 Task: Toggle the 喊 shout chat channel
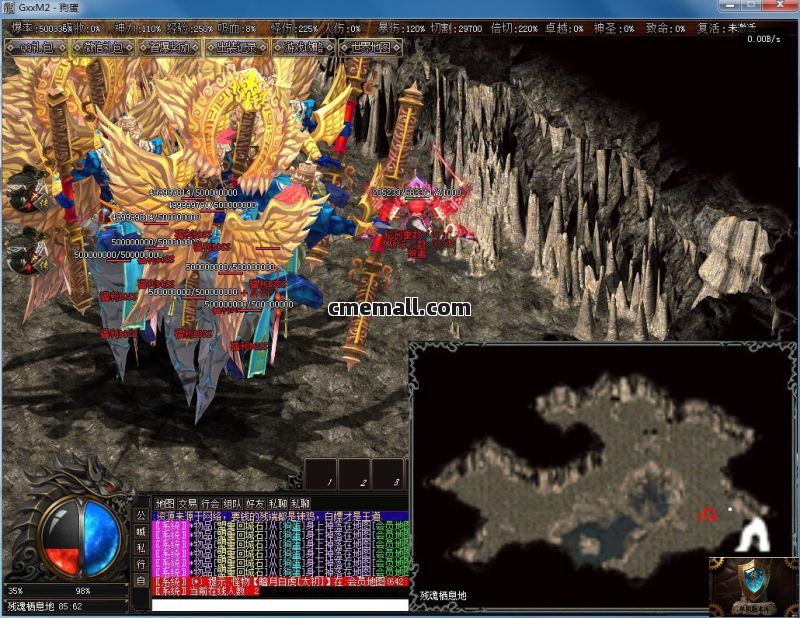click(x=141, y=532)
